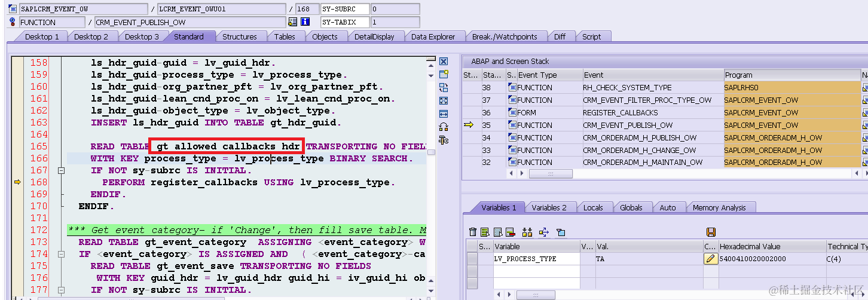Click the blue info icon in header
Viewport: 868px width, 300px height.
[305, 22]
